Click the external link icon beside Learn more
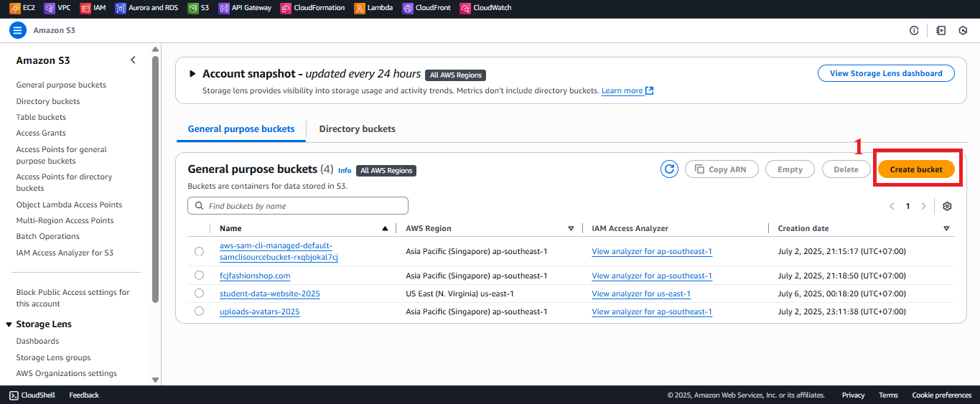Viewport: 980px width, 404px height. pyautogui.click(x=649, y=90)
